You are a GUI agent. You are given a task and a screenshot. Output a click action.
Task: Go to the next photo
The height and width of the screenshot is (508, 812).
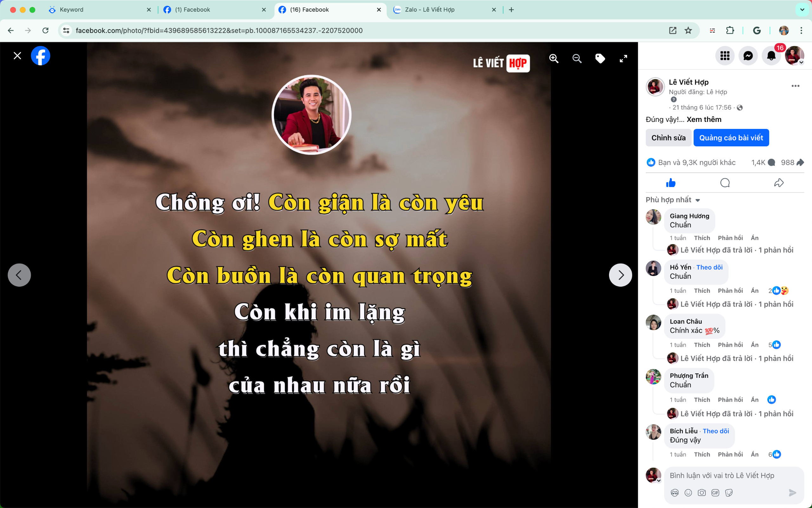(620, 275)
